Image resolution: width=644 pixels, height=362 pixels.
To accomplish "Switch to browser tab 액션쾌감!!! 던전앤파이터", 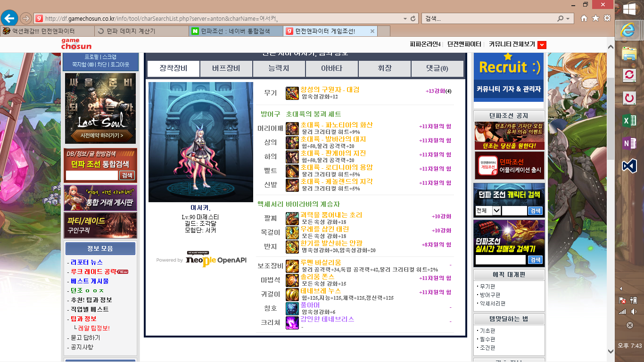I will (x=47, y=31).
